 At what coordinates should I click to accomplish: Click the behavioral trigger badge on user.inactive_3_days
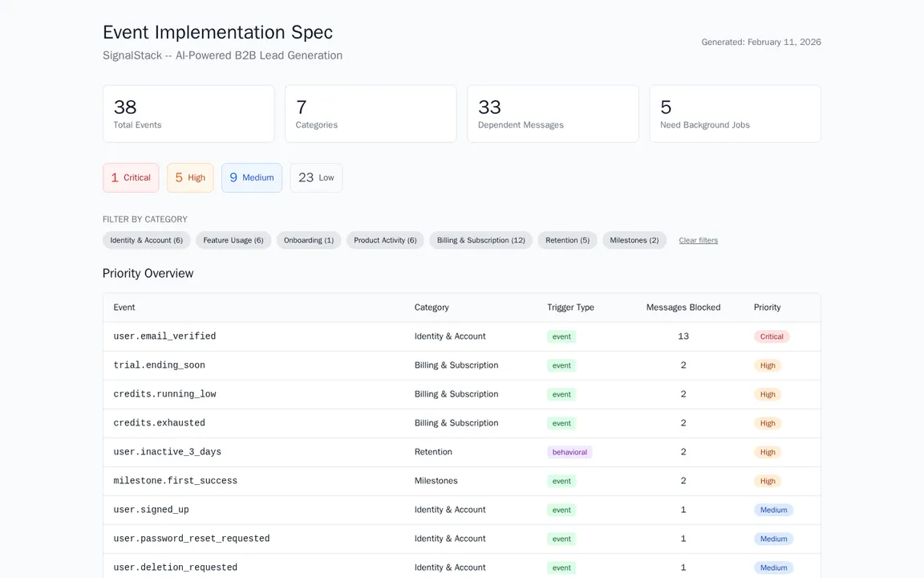pos(569,452)
